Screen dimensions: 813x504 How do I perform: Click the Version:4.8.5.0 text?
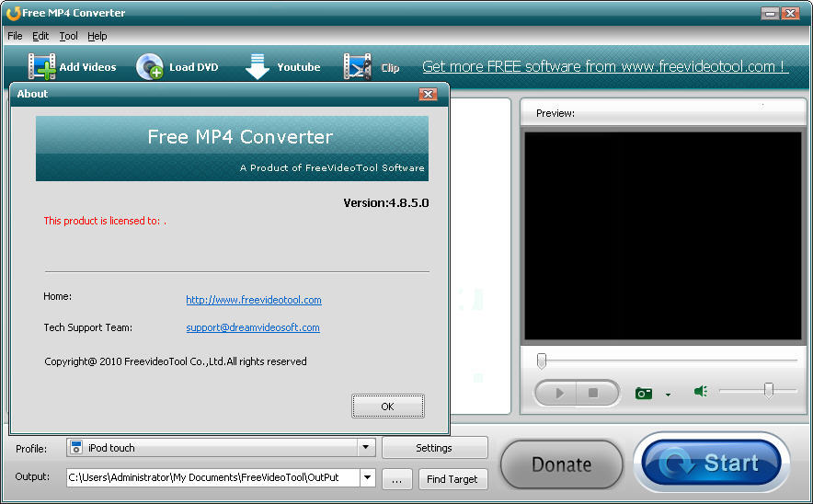(385, 202)
